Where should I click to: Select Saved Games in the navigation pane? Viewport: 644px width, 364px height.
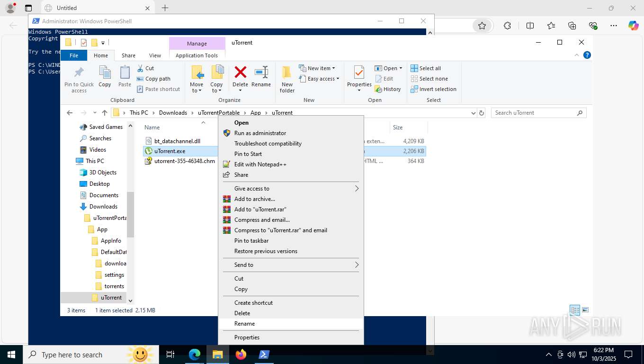[x=101, y=127]
